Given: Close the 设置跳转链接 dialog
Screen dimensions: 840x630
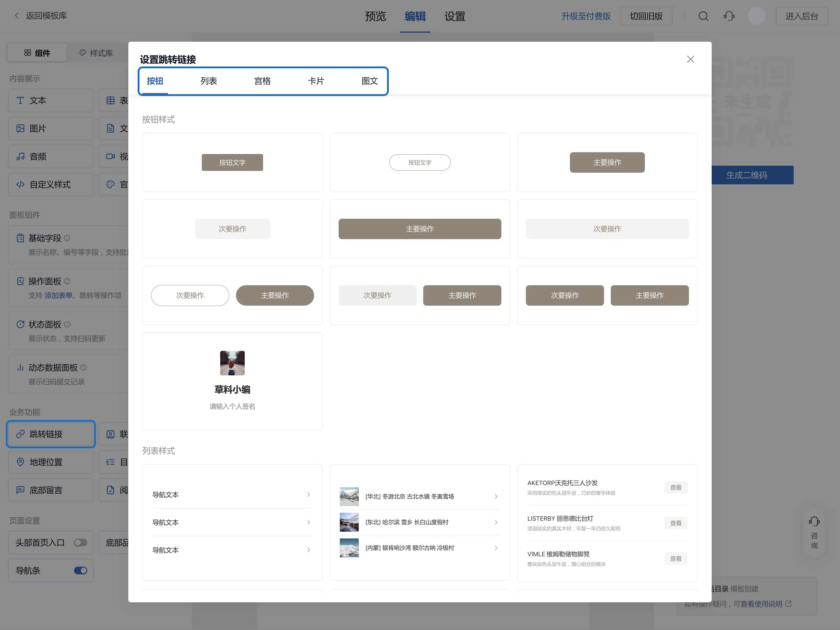Looking at the screenshot, I should 690,59.
